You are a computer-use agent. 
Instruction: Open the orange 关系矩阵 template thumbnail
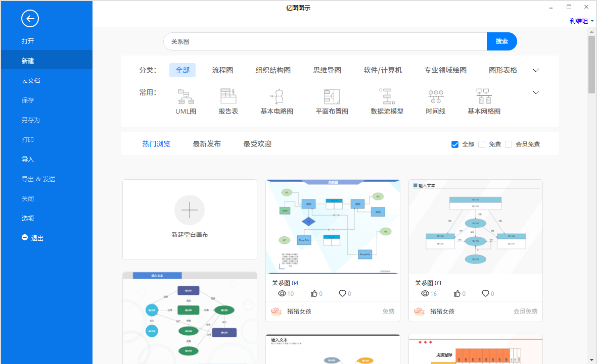(x=476, y=349)
